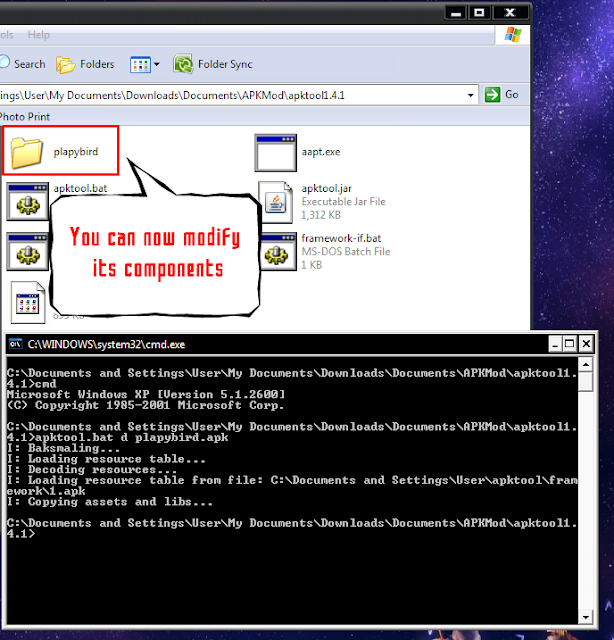Select the apktool.jar file name
Image resolution: width=614 pixels, height=640 pixels.
pos(327,189)
